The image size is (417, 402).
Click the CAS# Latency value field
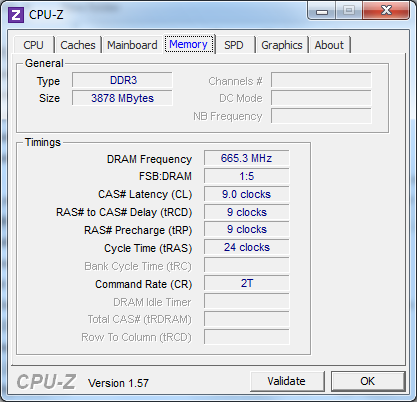coord(247,194)
